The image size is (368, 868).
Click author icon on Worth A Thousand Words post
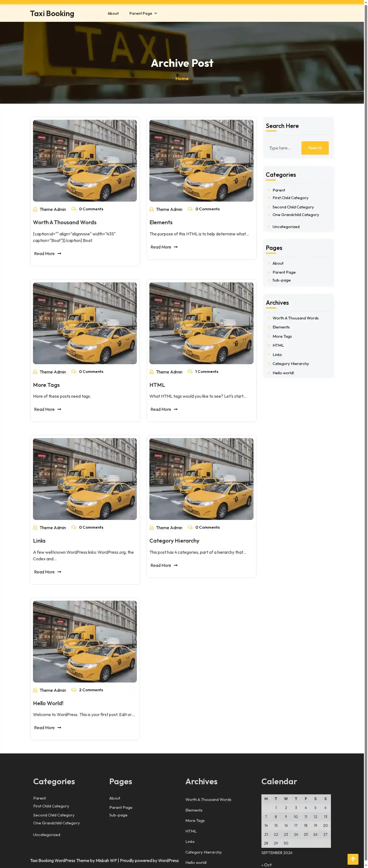35,209
